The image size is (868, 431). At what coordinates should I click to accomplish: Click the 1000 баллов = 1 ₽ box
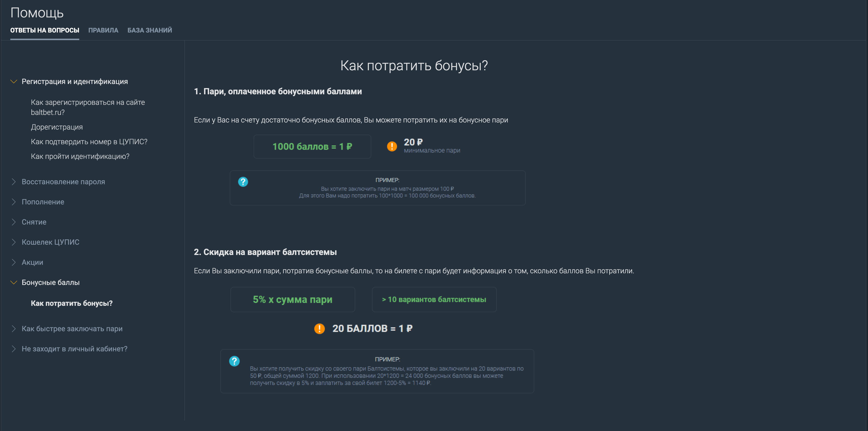[312, 147]
